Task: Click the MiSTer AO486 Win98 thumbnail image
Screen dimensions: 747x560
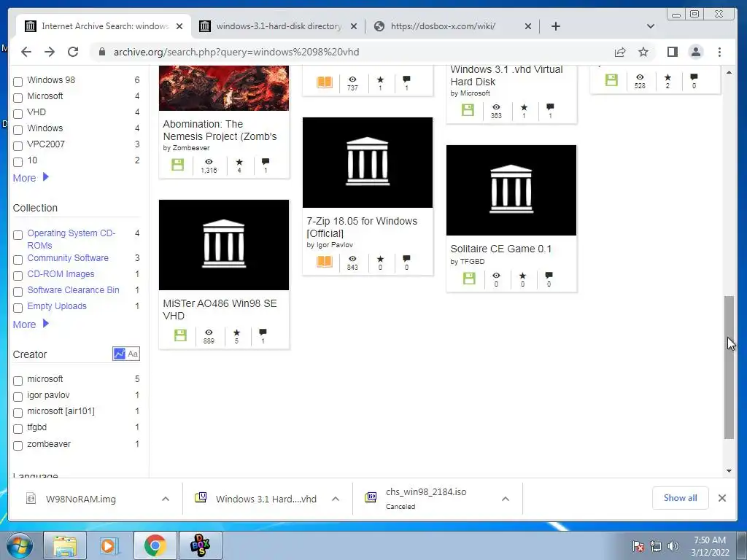Action: [224, 245]
